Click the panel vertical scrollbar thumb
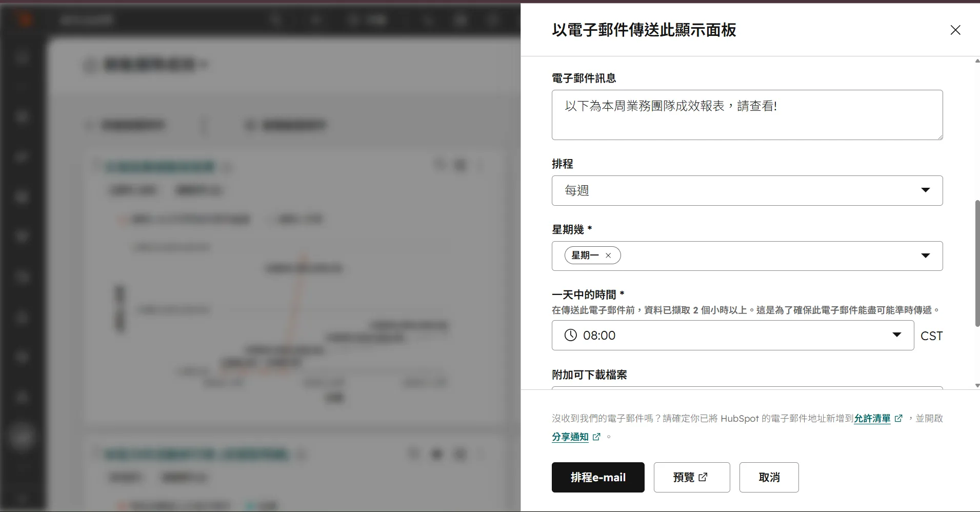This screenshot has width=980, height=512. pyautogui.click(x=977, y=263)
